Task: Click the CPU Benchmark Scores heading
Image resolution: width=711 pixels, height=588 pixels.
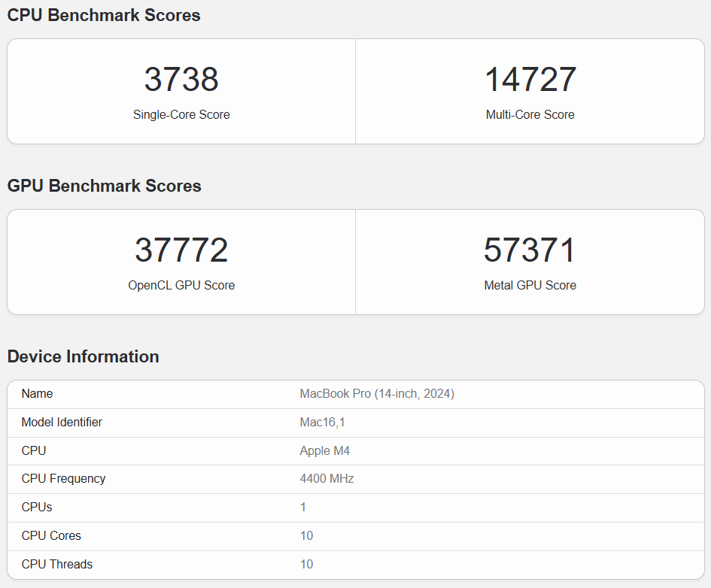Action: pos(103,15)
